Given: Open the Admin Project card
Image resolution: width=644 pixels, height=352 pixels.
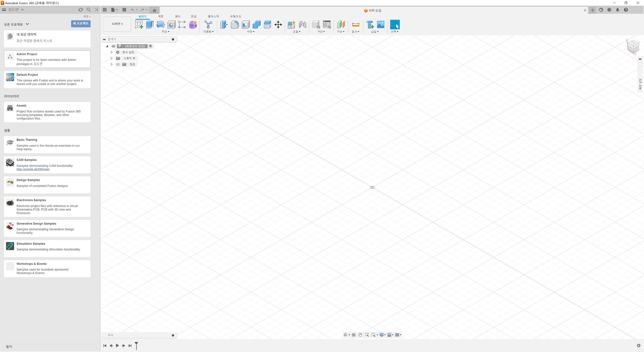Looking at the screenshot, I should coord(47,59).
